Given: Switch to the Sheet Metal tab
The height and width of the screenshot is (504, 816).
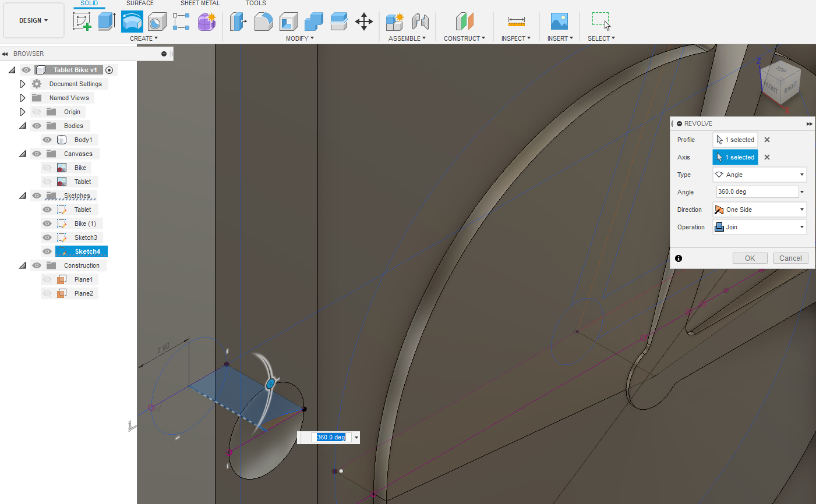Looking at the screenshot, I should click(x=200, y=3).
